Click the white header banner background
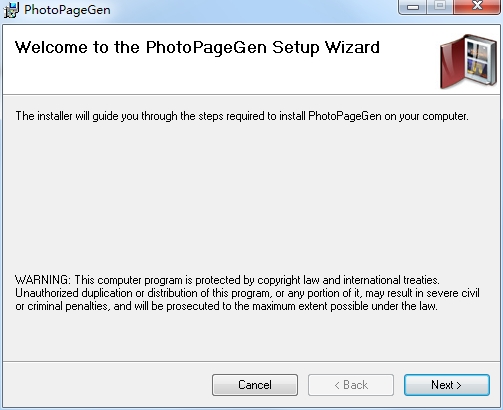The height and width of the screenshot is (410, 503). click(x=233, y=77)
